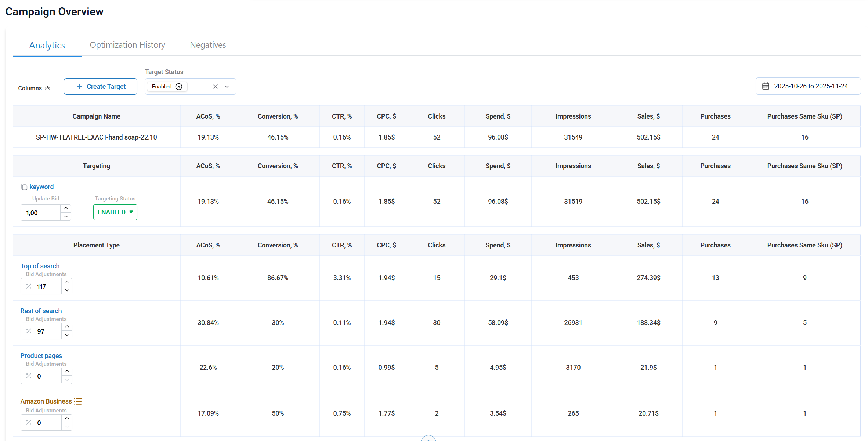The width and height of the screenshot is (868, 441).
Task: Check the keyword checkbox in Targeting row
Action: pyautogui.click(x=24, y=187)
